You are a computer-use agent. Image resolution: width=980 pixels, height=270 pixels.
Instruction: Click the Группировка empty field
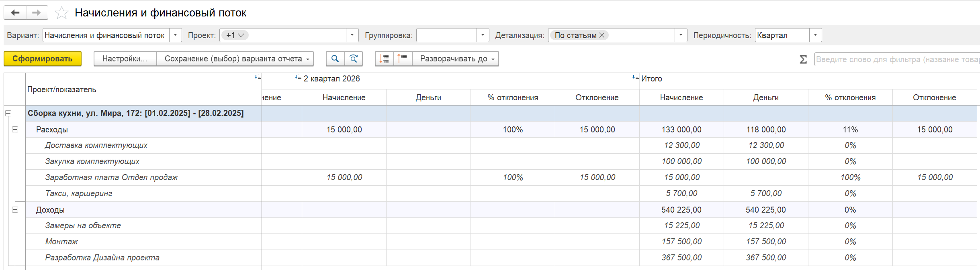[446, 35]
